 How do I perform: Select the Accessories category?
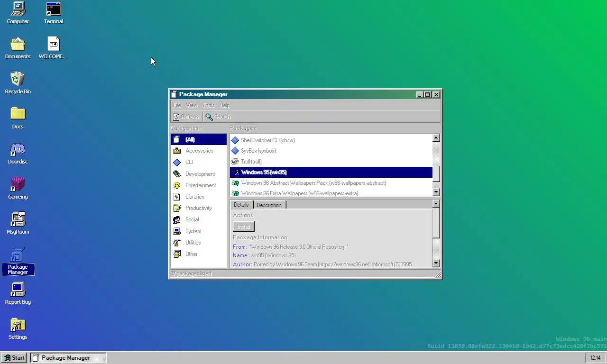click(199, 151)
